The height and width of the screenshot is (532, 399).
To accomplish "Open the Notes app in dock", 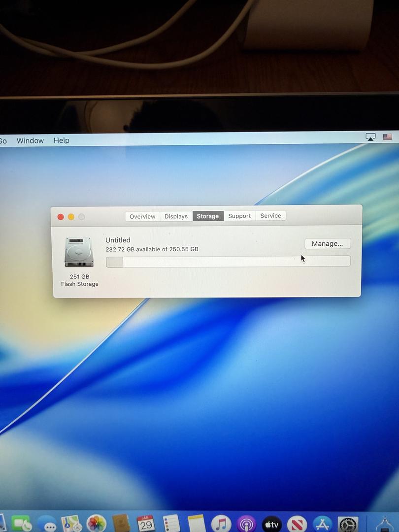I will coord(197,524).
